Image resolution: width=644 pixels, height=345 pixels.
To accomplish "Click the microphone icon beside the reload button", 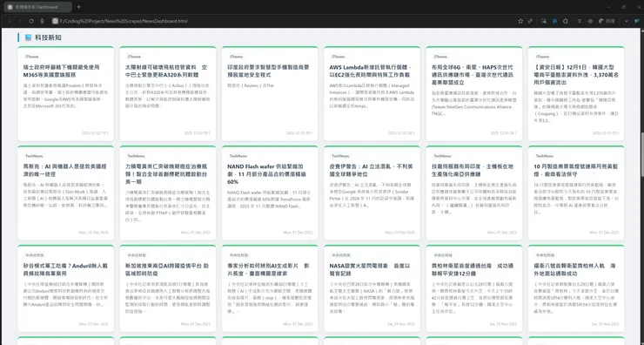I will coord(42,21).
